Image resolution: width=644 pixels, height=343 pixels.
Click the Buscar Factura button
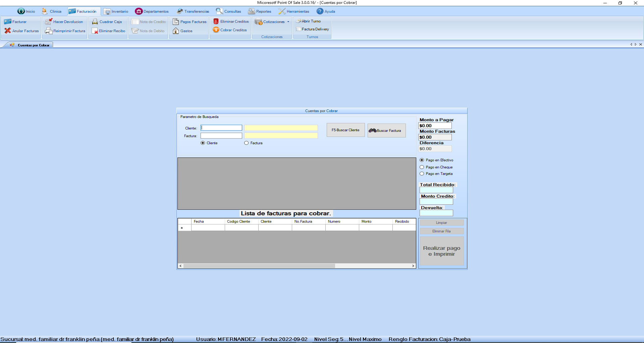pos(387,131)
